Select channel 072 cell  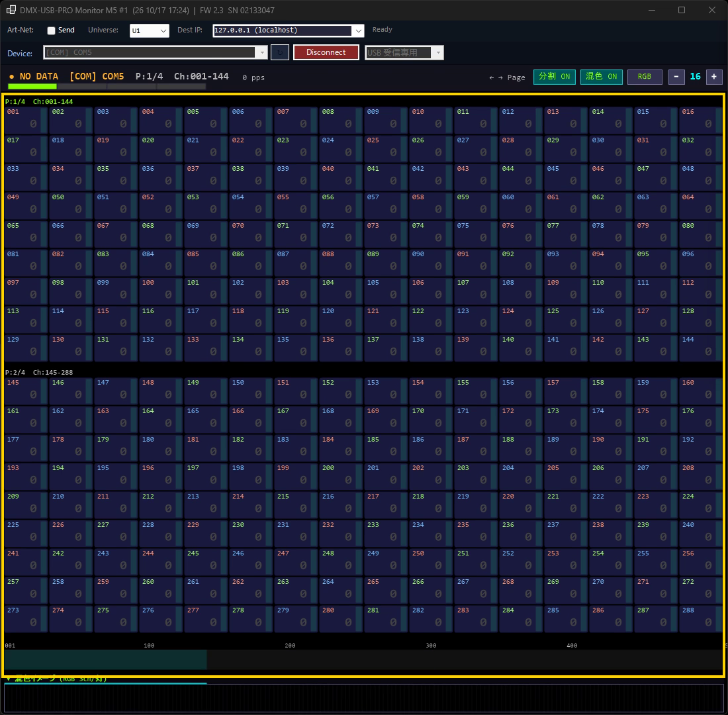point(341,234)
